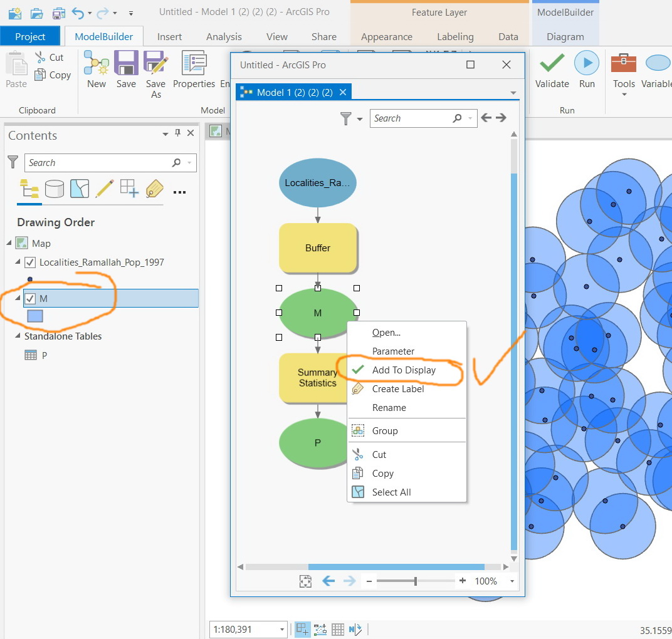Click the Contents pane filter funnel icon
The width and height of the screenshot is (672, 639).
[x=13, y=162]
